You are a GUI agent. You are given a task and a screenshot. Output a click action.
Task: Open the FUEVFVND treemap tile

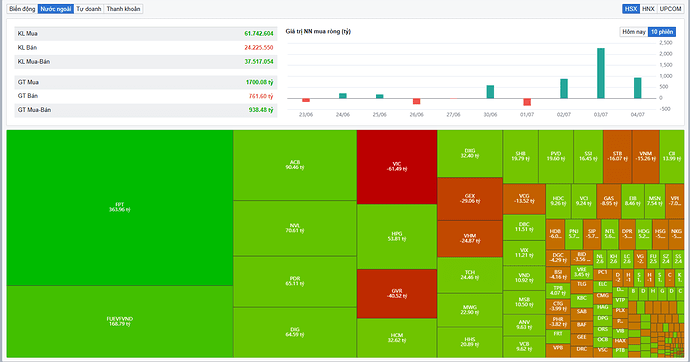point(120,322)
